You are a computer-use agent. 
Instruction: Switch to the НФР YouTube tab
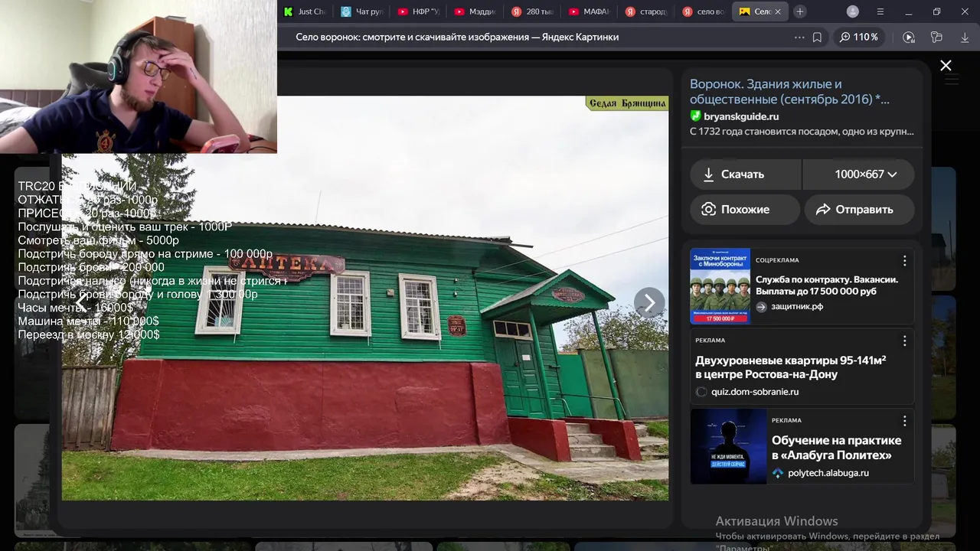pyautogui.click(x=420, y=11)
